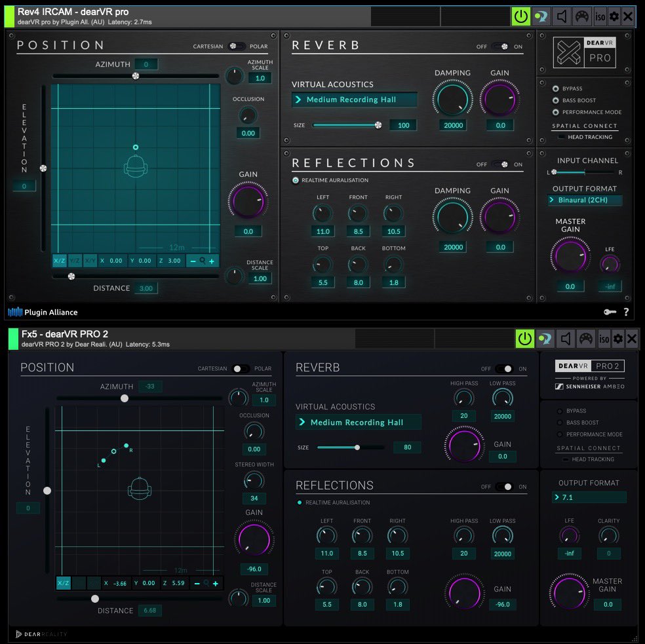Click speaker icon in dearVR pro header

(562, 17)
